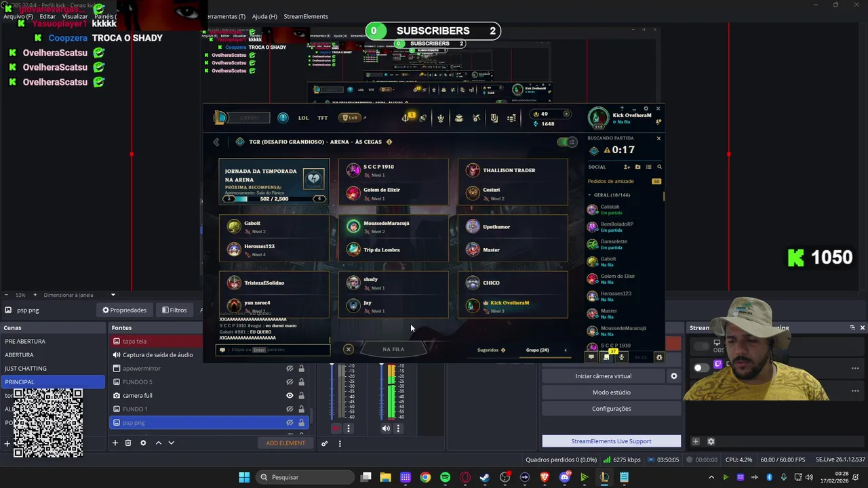The image size is (868, 488).
Task: Open the Collection icon in League client
Action: tap(459, 118)
